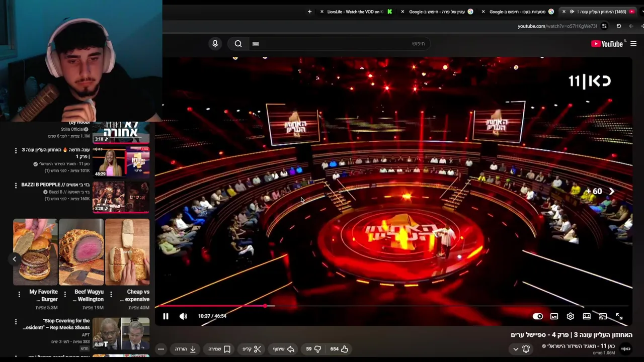Mute the video volume
Screen dimensions: 644x362
click(183, 316)
